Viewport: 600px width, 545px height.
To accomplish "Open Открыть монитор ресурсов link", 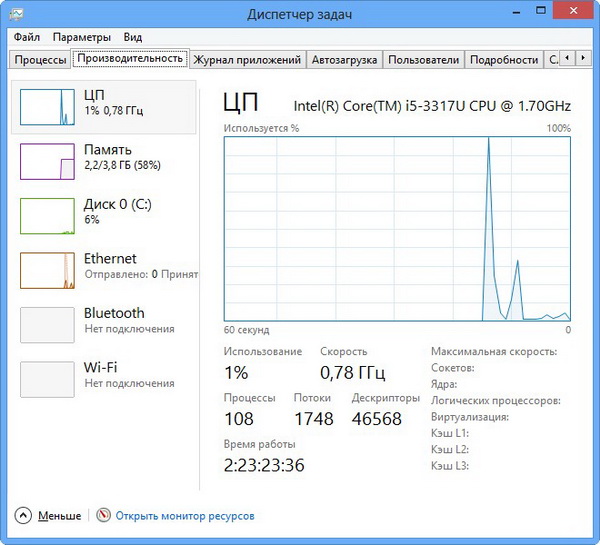I will [x=185, y=516].
